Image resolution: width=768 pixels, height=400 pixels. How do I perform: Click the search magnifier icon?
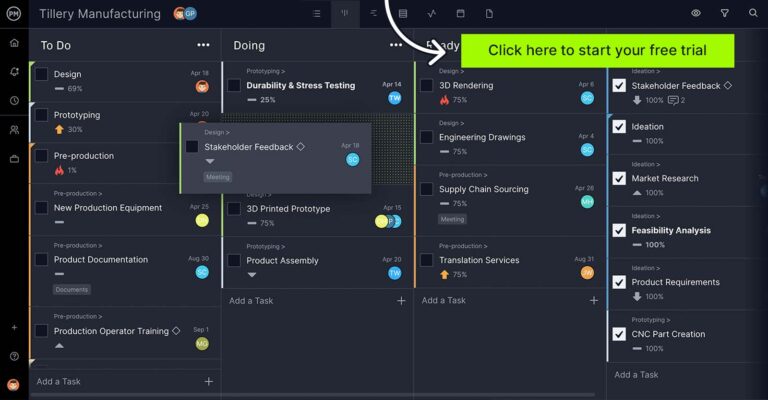click(753, 14)
